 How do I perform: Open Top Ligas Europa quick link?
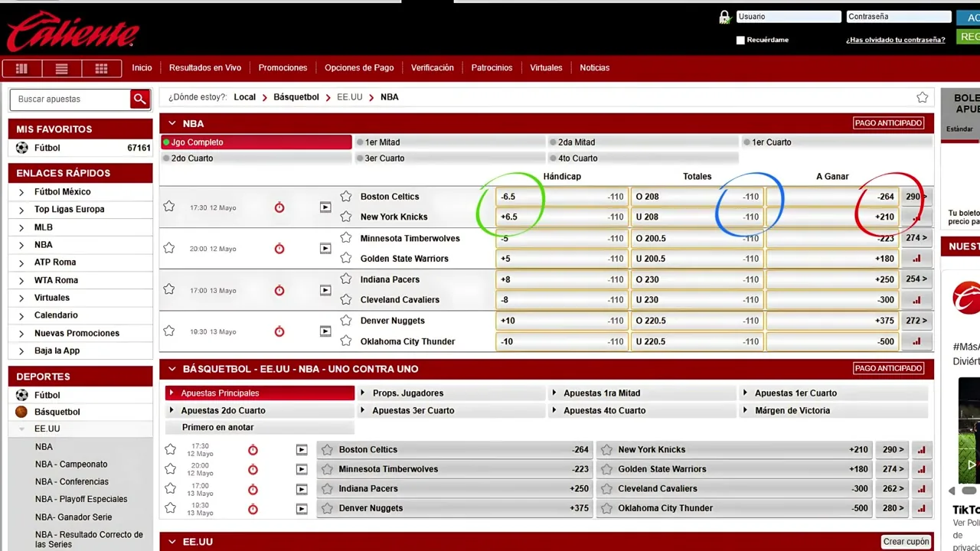(x=69, y=210)
